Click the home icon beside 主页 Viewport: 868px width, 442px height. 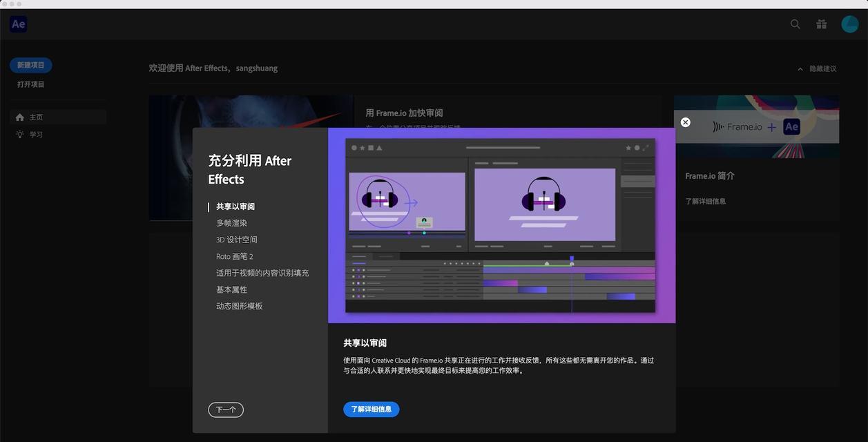click(20, 117)
